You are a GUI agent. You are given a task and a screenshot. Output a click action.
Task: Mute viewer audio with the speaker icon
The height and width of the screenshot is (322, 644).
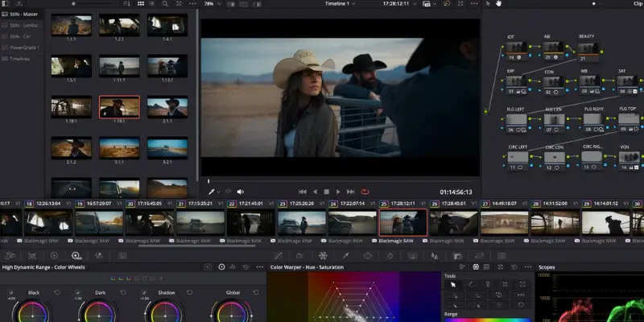coord(240,192)
